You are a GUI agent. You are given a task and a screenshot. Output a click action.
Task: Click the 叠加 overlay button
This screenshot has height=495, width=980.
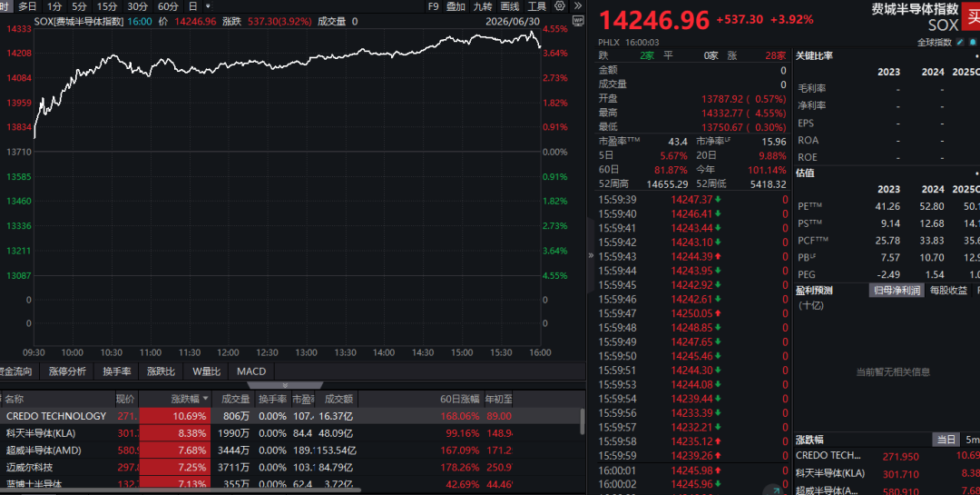pos(456,6)
